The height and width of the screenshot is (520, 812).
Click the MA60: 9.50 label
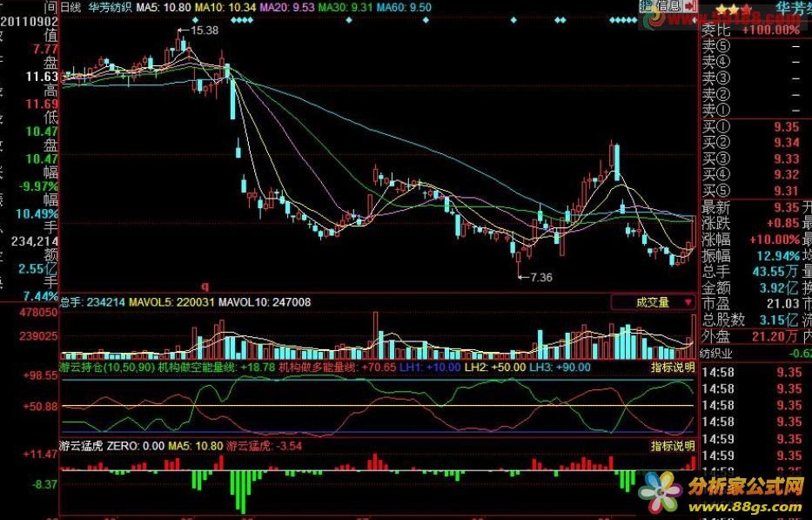click(x=404, y=7)
